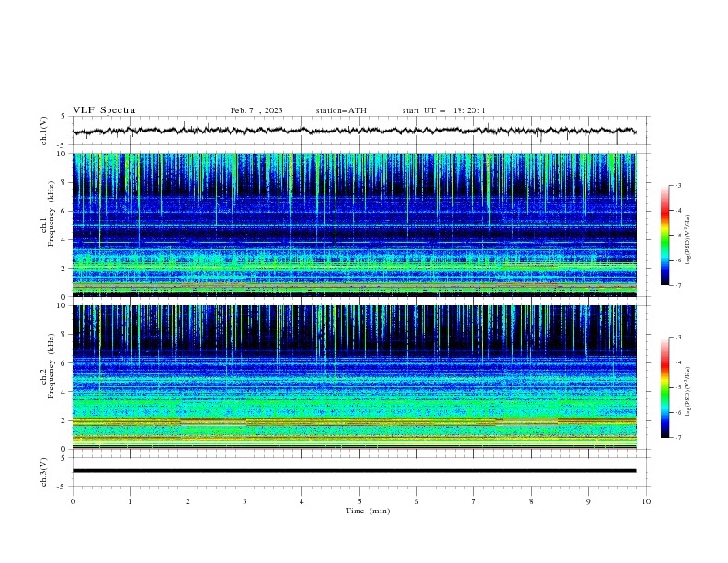Click the ch.1 frequency axis "8" tick

point(63,182)
